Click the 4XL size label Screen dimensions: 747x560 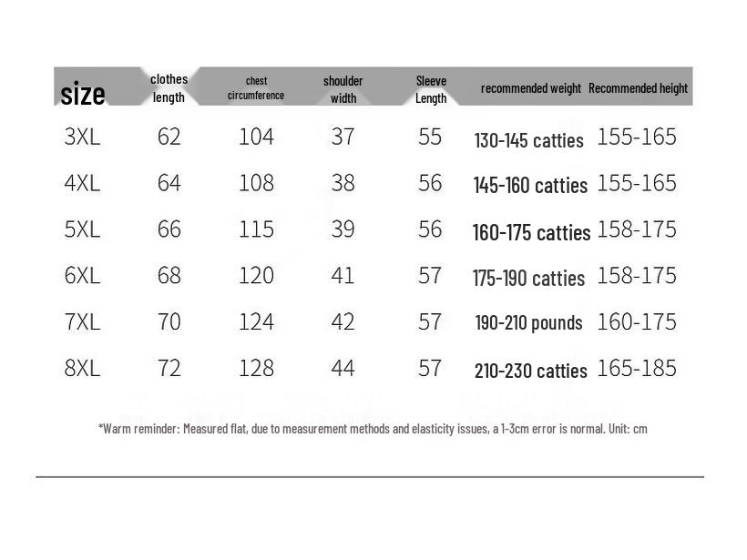[82, 183]
